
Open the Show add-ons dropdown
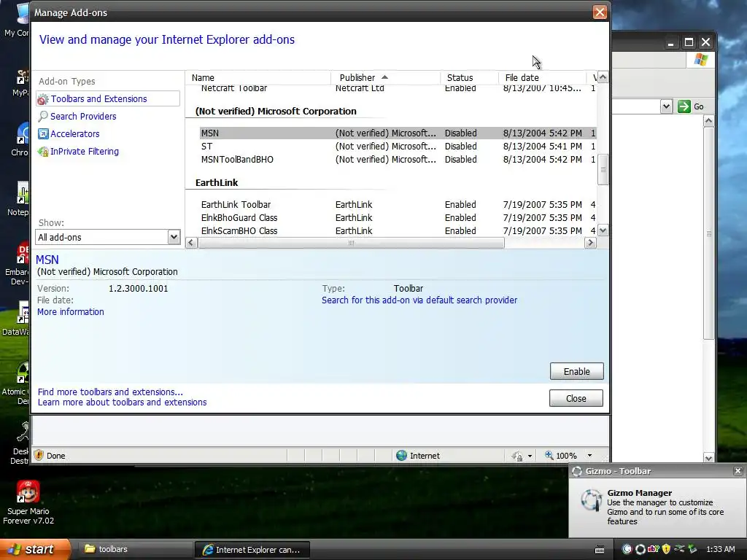tap(174, 237)
